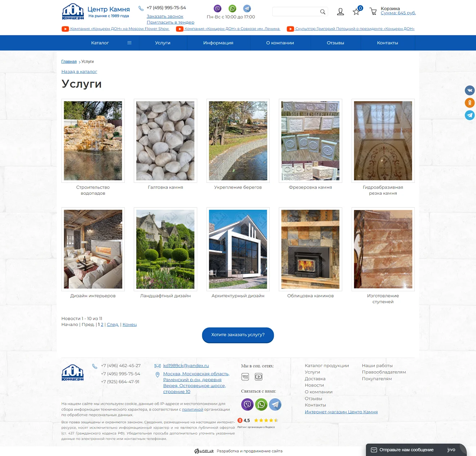
Task: Open the 'Галтовка камня' service thumbnail
Action: pos(166,141)
